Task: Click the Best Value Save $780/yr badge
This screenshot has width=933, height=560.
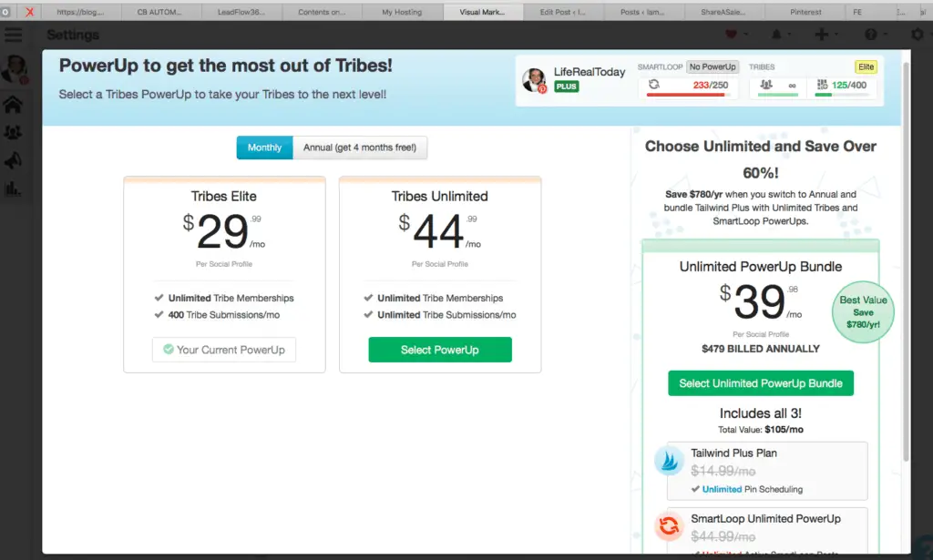Action: (863, 312)
